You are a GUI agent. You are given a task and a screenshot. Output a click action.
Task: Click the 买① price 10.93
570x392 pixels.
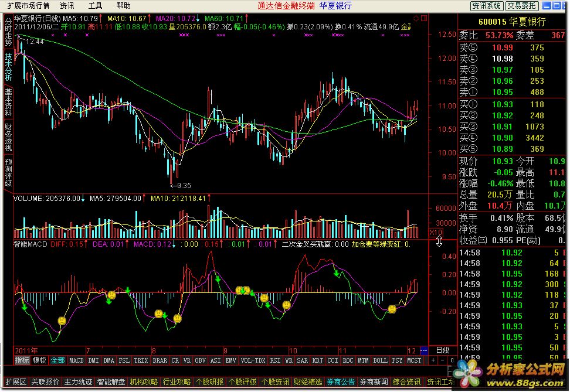[x=503, y=105]
